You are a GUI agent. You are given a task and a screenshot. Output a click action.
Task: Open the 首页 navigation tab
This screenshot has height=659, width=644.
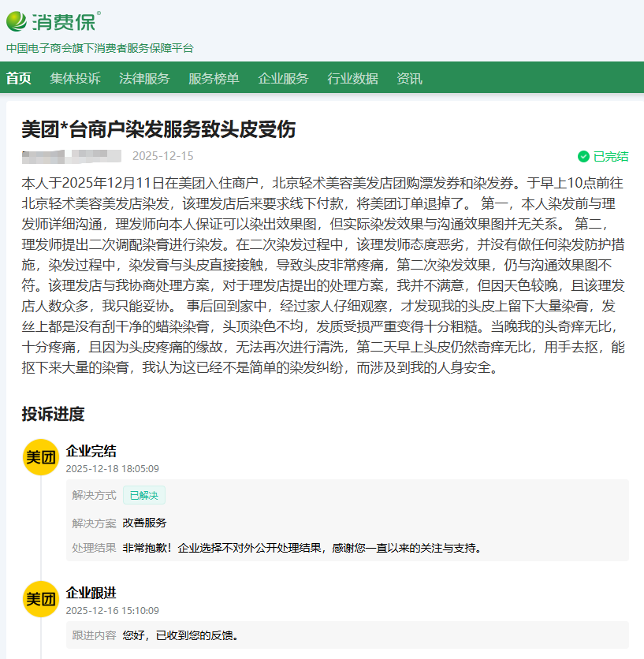click(19, 78)
